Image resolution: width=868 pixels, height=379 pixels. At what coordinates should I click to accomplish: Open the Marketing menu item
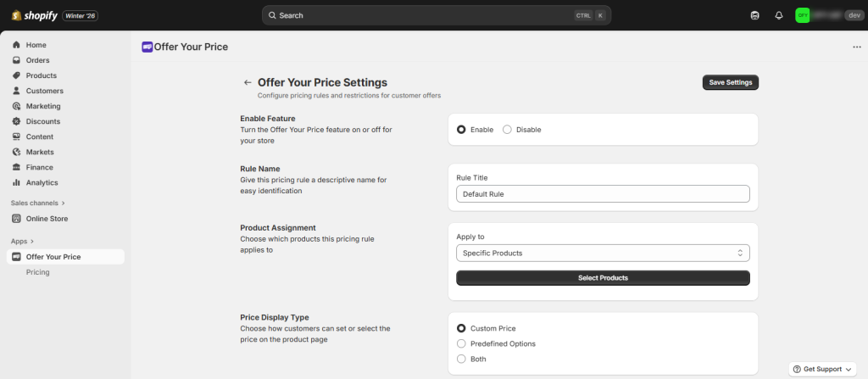pos(65,106)
